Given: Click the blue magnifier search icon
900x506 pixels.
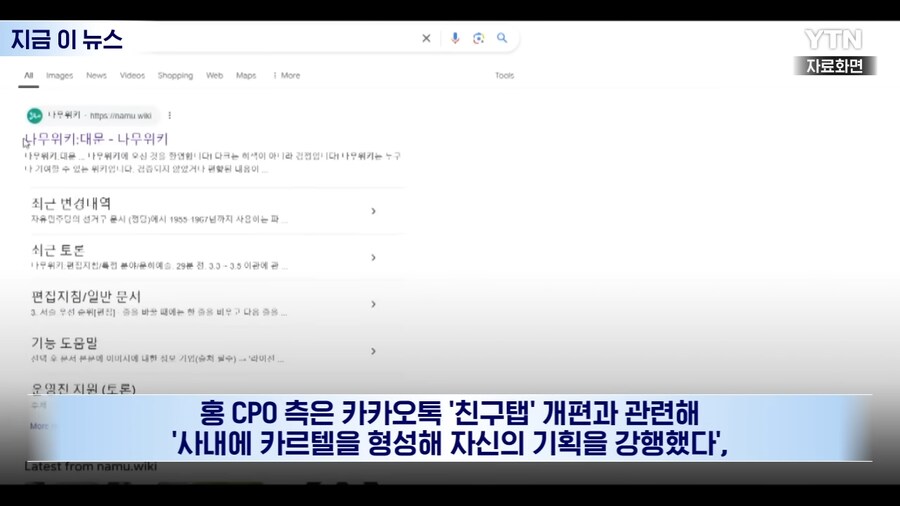Looking at the screenshot, I should 502,38.
